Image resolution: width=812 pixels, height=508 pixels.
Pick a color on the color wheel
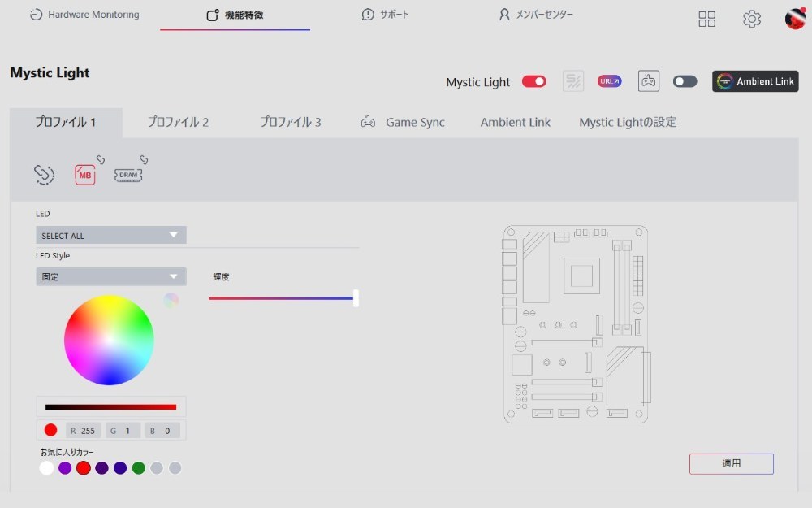pyautogui.click(x=109, y=340)
